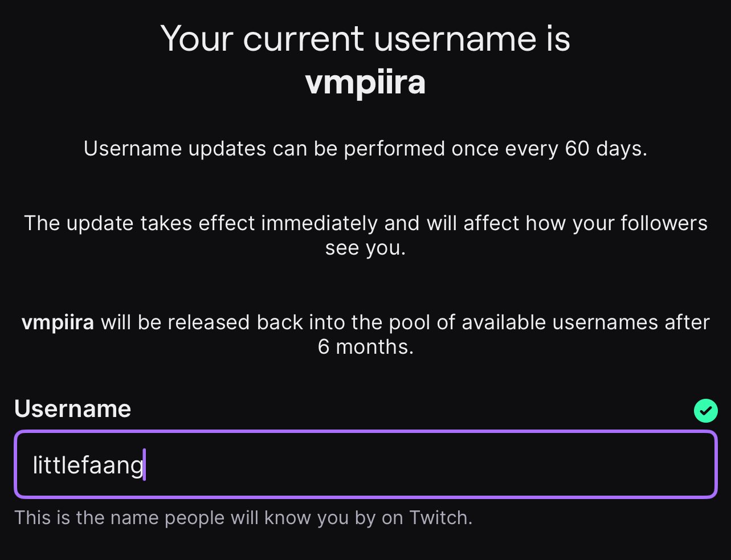
Task: Click the word "current" in the heading
Action: tap(303, 39)
